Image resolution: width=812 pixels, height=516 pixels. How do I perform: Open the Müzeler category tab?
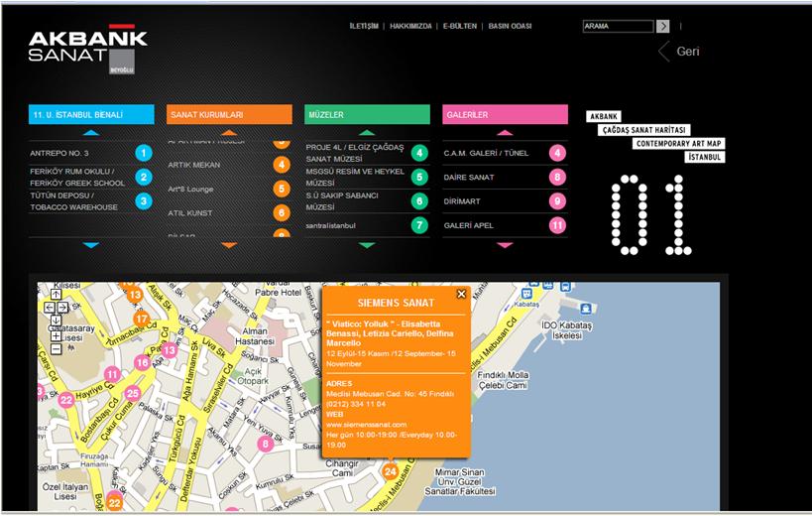367,114
